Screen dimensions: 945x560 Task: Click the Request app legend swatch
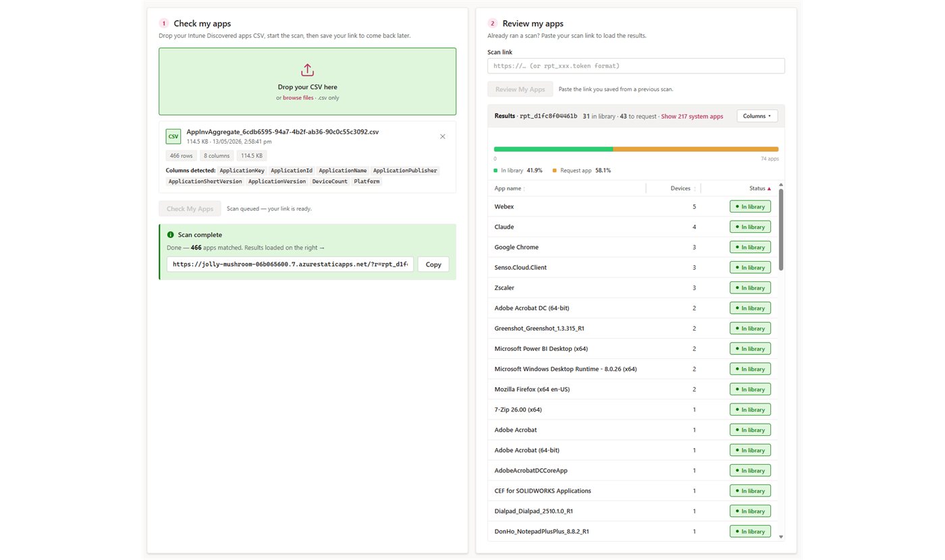pyautogui.click(x=555, y=171)
